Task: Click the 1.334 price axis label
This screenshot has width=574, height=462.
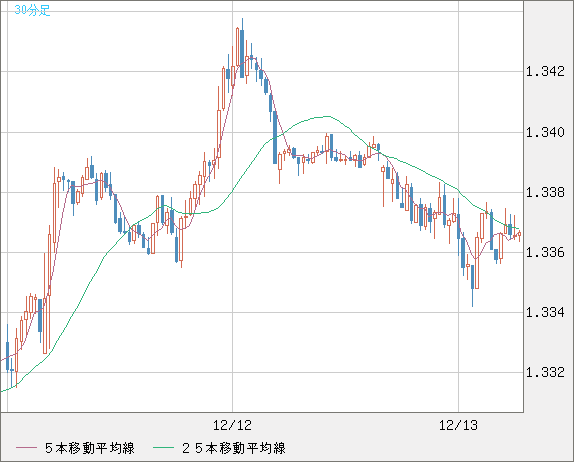Action: click(545, 312)
